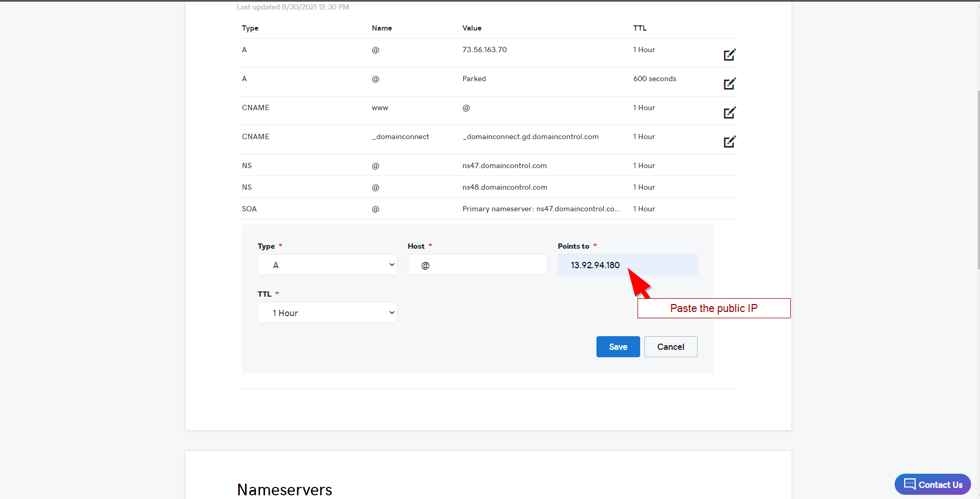The width and height of the screenshot is (980, 499).
Task: Click the chat icon in Contact Us
Action: [x=909, y=484]
